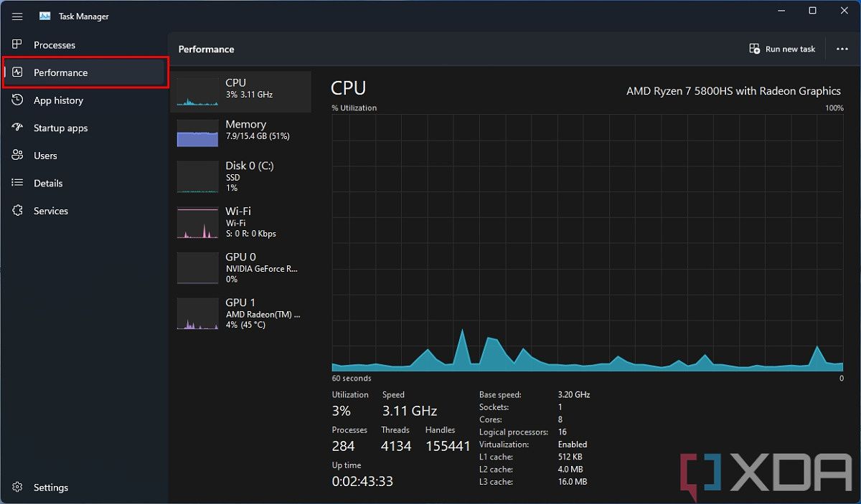View App history
Viewport: 861px width, 504px height.
click(x=58, y=100)
